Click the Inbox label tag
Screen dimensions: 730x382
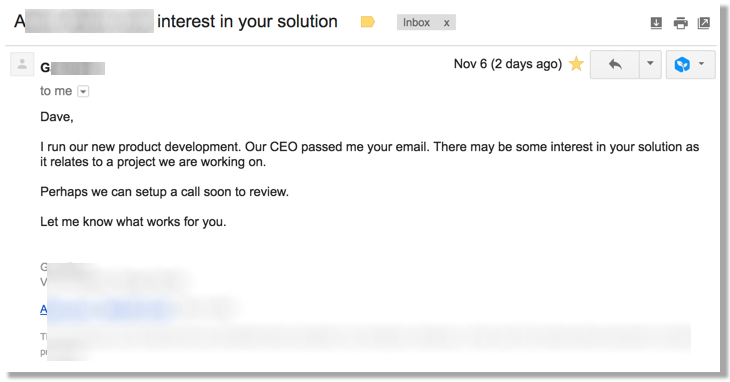click(x=416, y=22)
